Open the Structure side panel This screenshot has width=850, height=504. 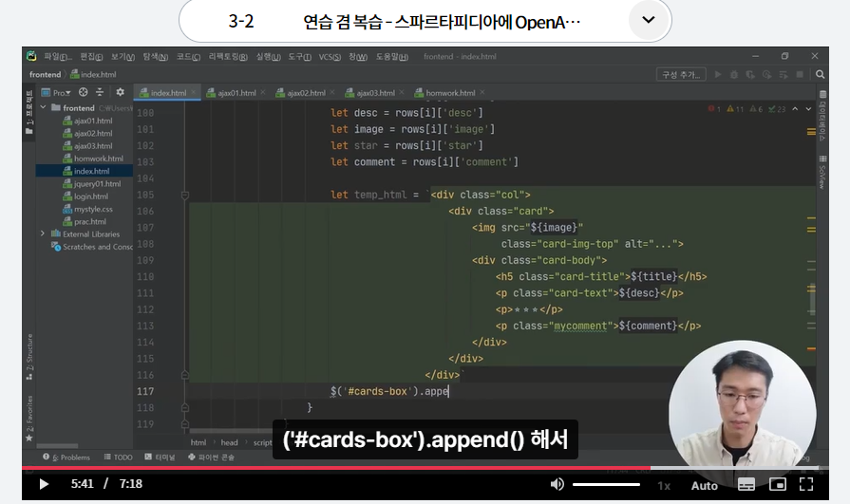[x=29, y=357]
